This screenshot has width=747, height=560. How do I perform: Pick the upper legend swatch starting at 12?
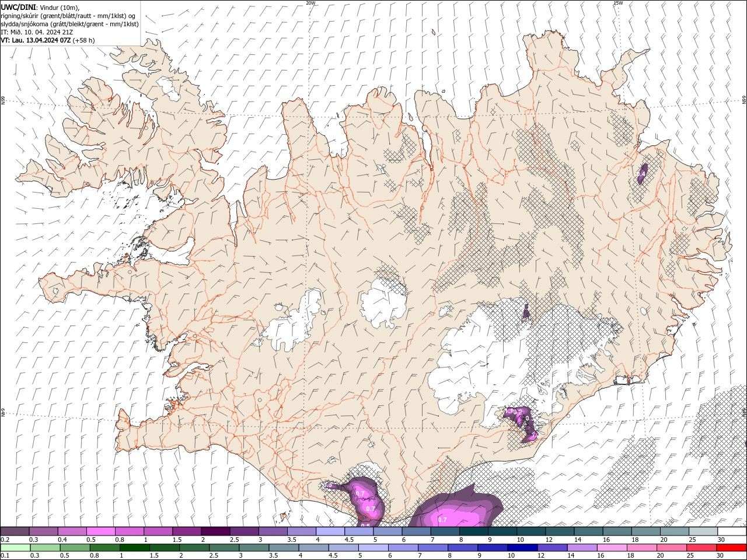tap(560, 531)
